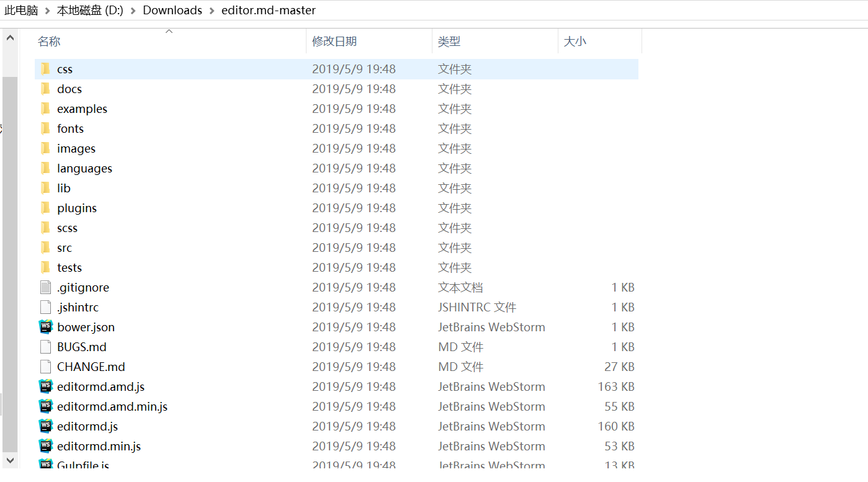Select the WebStorm icon for editormd.amd.js
This screenshot has height=482, width=868.
click(x=46, y=386)
